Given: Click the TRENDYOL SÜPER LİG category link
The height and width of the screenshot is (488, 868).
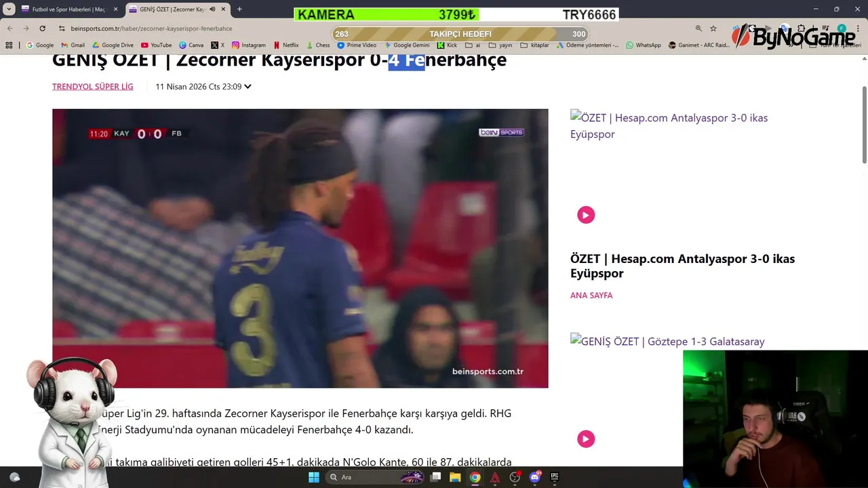Looking at the screenshot, I should point(93,87).
